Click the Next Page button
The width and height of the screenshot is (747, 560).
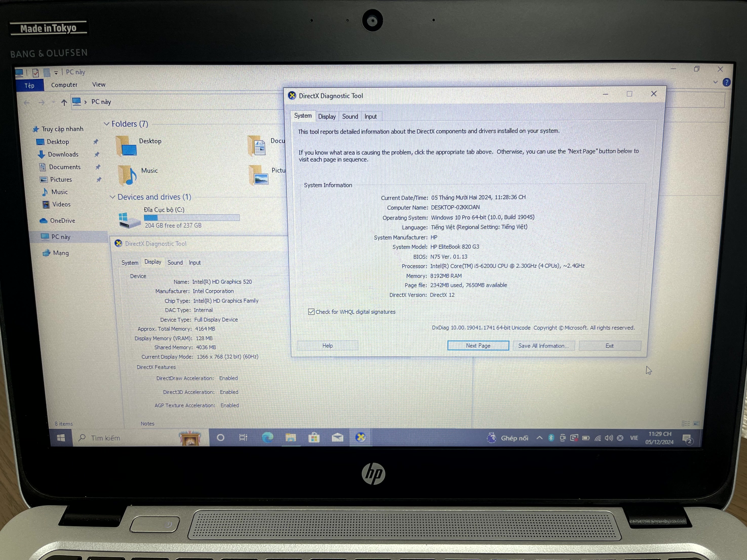coord(478,346)
